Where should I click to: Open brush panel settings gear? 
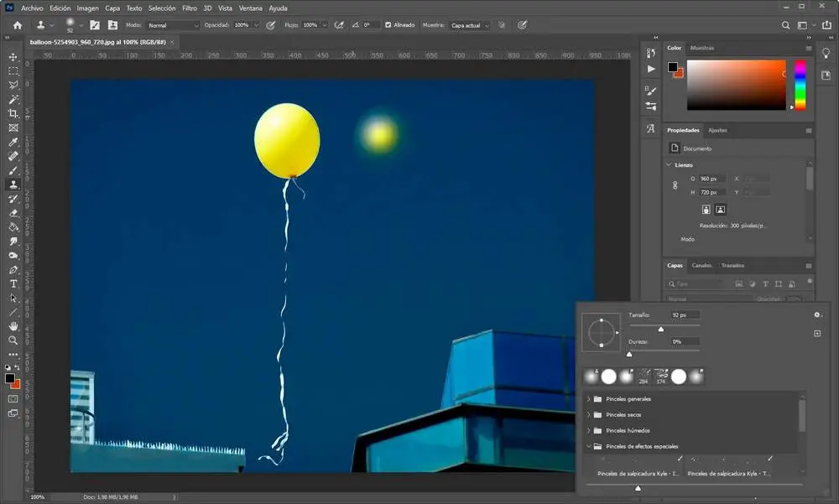pos(817,315)
